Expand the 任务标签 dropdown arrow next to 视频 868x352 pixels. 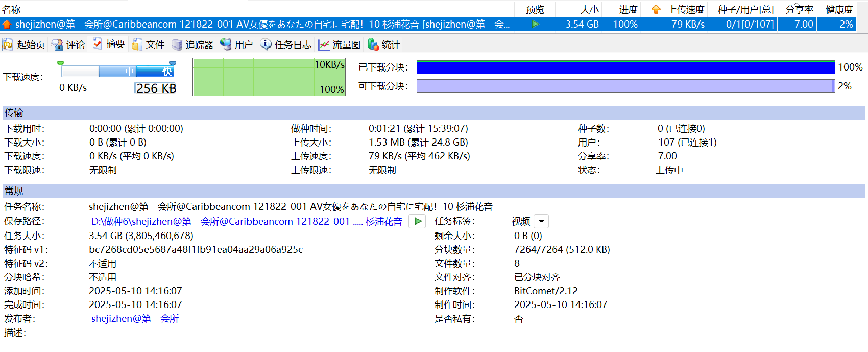[541, 221]
